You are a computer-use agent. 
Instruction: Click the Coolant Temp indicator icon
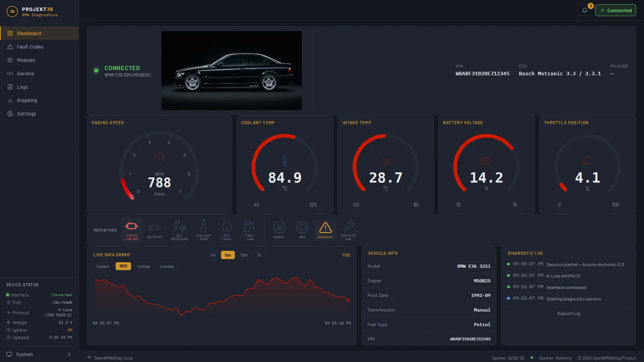tap(204, 226)
